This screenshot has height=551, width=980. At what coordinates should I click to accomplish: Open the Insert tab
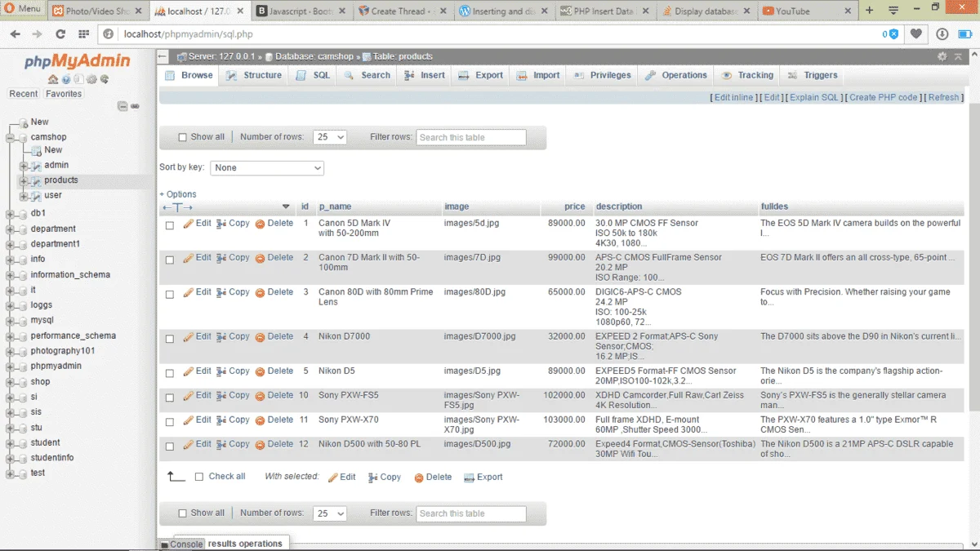coord(423,75)
